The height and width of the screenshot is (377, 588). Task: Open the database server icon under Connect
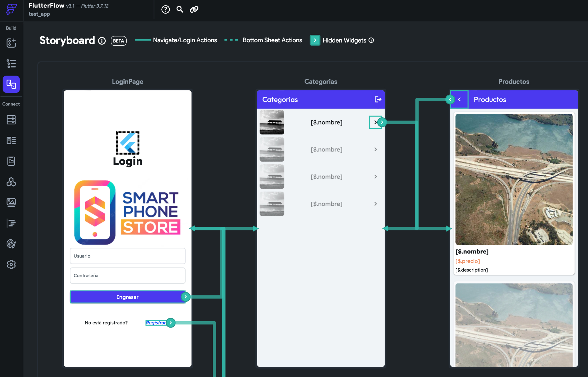11,120
